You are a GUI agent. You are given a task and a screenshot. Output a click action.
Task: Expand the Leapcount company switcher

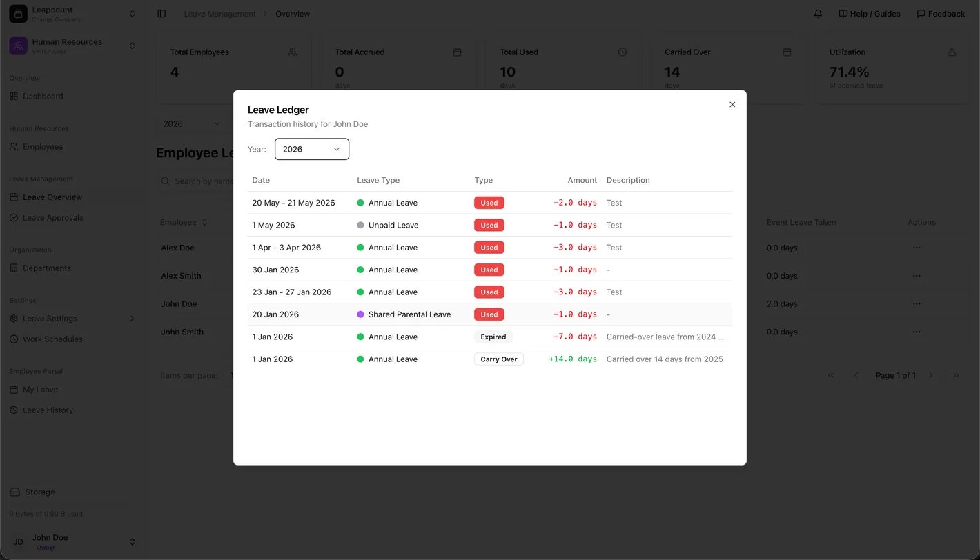(x=133, y=14)
